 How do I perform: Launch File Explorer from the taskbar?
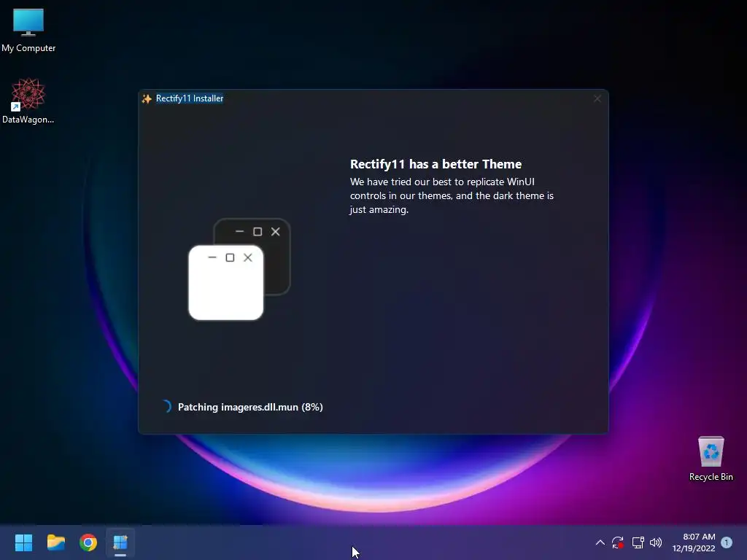(55, 542)
